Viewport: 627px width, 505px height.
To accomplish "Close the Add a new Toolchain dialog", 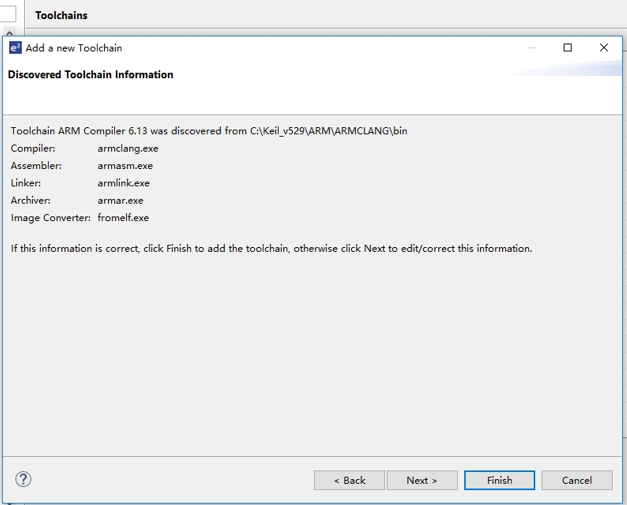I will point(604,48).
